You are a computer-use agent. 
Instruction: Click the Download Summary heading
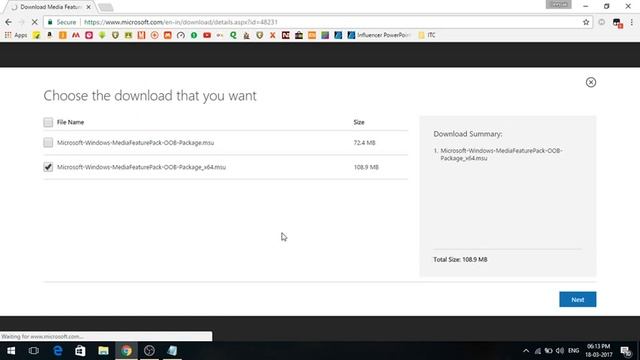pyautogui.click(x=468, y=134)
